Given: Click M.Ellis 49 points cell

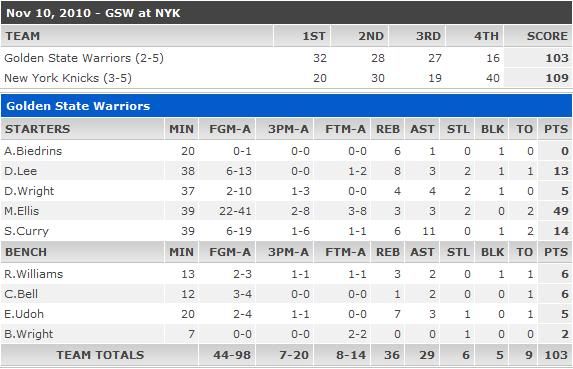Looking at the screenshot, I should 561,211.
